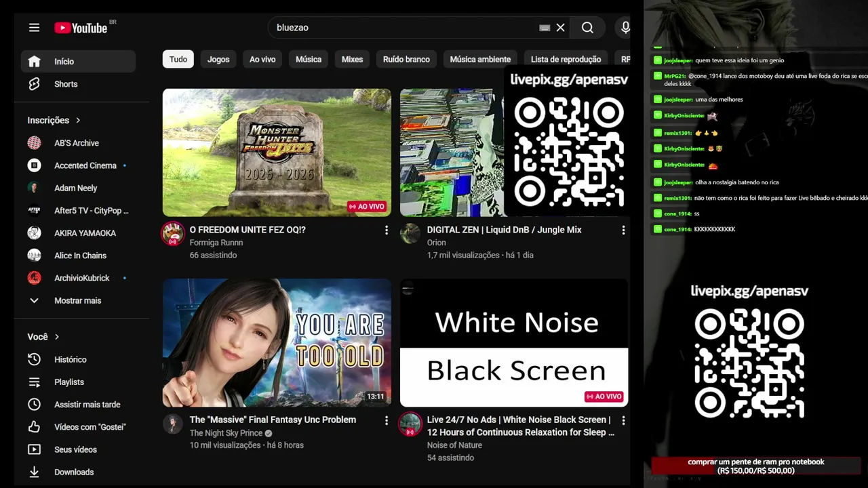Select the Jogos filter chip

[218, 60]
